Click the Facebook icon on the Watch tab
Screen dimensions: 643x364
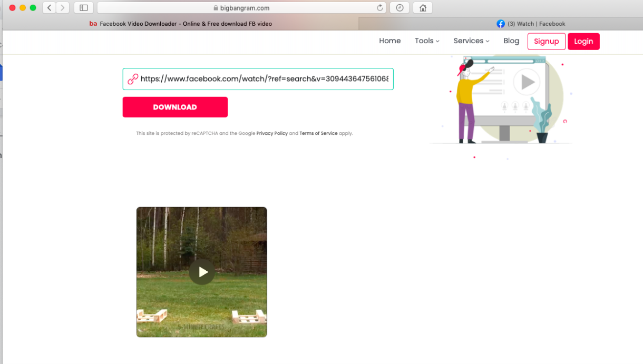click(500, 24)
